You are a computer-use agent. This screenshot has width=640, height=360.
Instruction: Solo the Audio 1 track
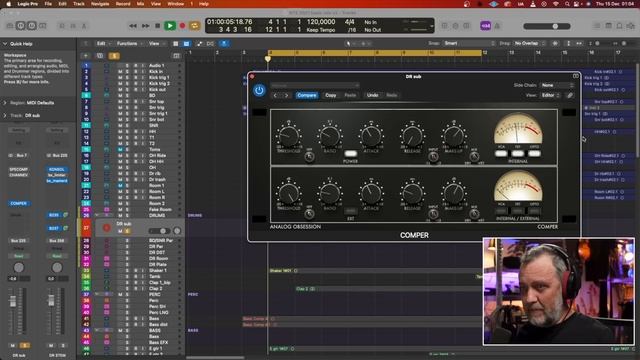pos(127,65)
